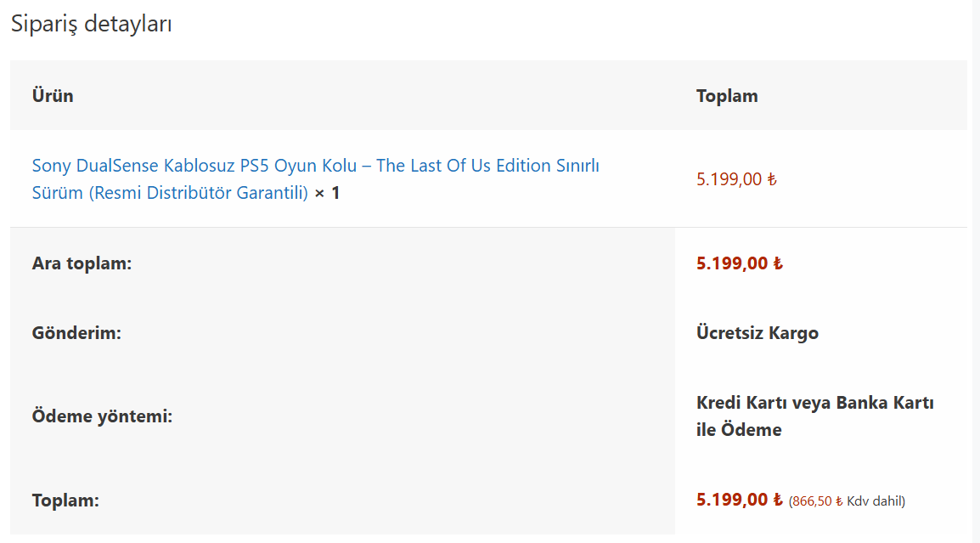The image size is (980, 543).
Task: Click the lira symbol in final total
Action: [x=778, y=500]
